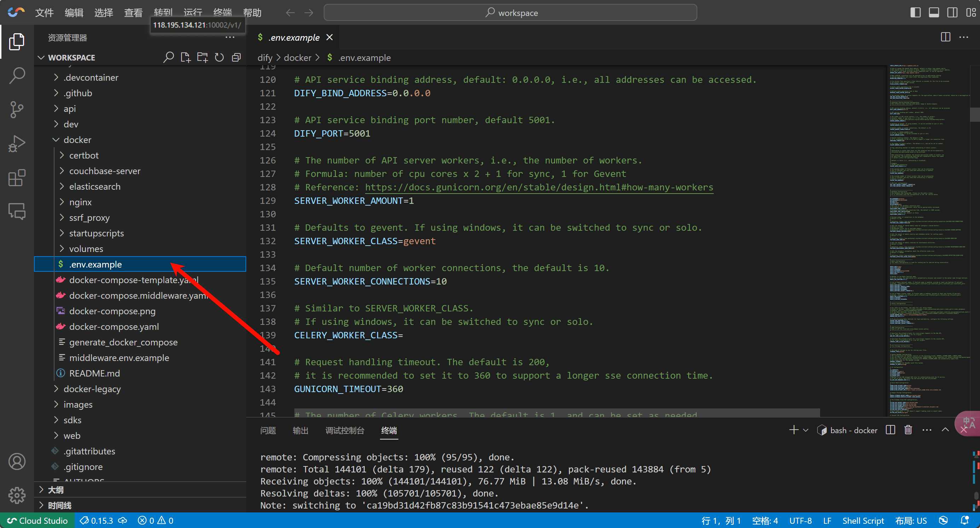Click Shell Script language mode in status bar

(x=863, y=521)
